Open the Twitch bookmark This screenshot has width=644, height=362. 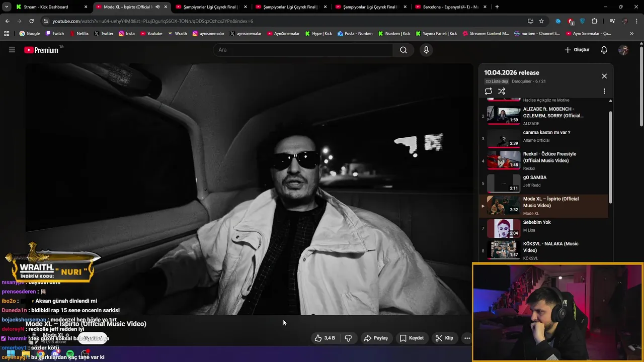(x=55, y=34)
